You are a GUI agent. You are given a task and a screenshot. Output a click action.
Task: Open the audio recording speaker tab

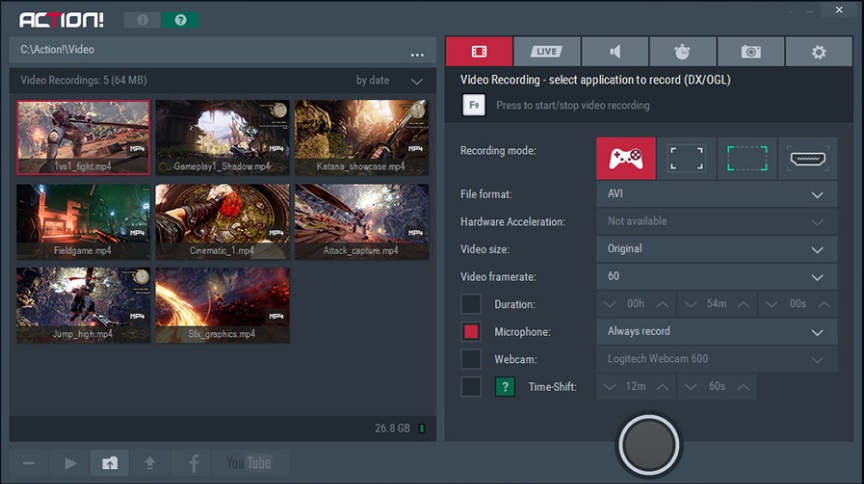pyautogui.click(x=615, y=52)
